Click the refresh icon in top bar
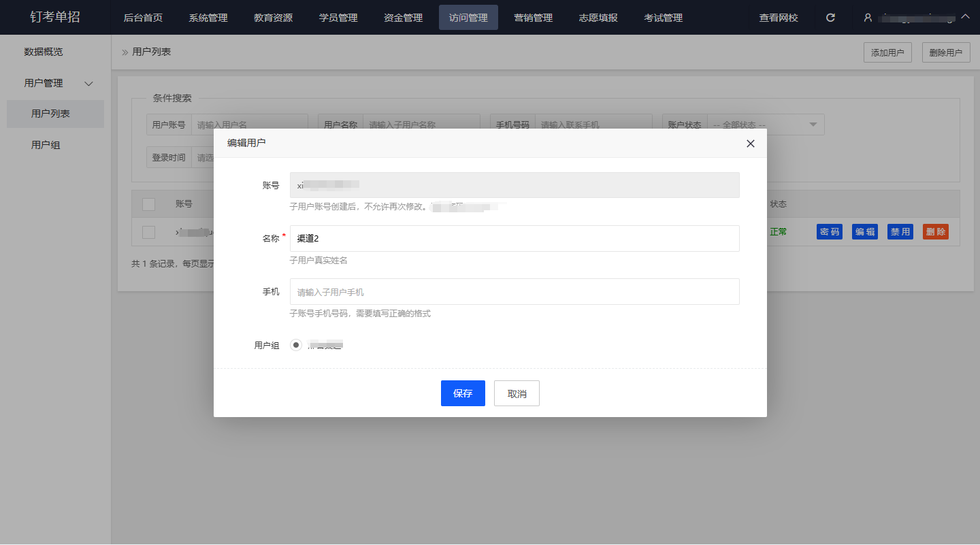The image size is (980, 545). pos(830,18)
